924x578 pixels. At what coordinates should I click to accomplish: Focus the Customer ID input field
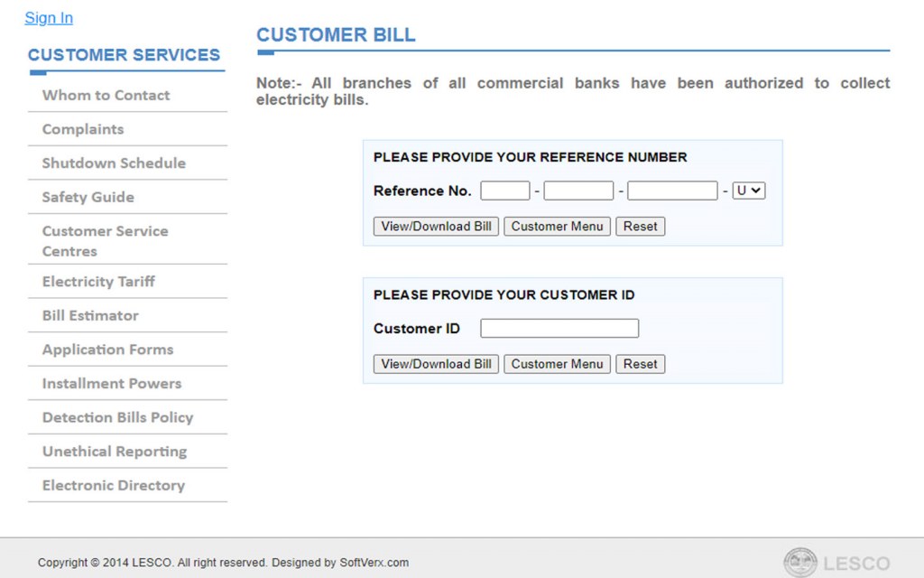coord(559,329)
